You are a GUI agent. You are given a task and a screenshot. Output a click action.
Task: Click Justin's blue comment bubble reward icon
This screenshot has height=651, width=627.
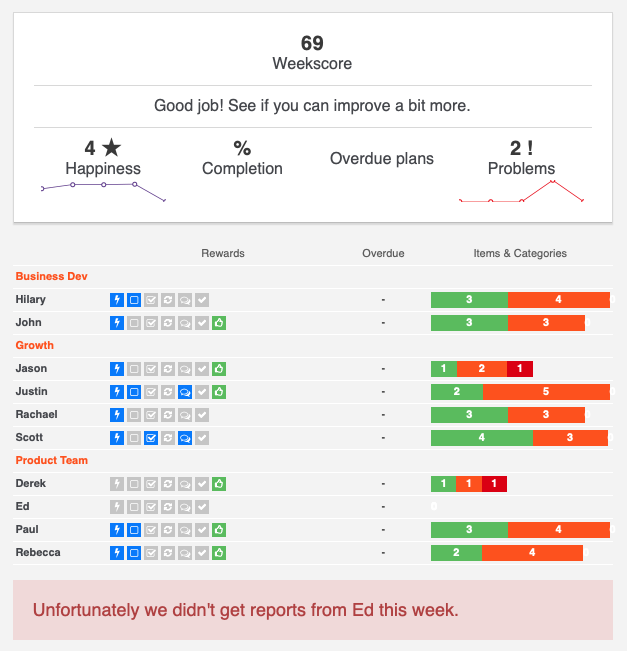[x=185, y=392]
